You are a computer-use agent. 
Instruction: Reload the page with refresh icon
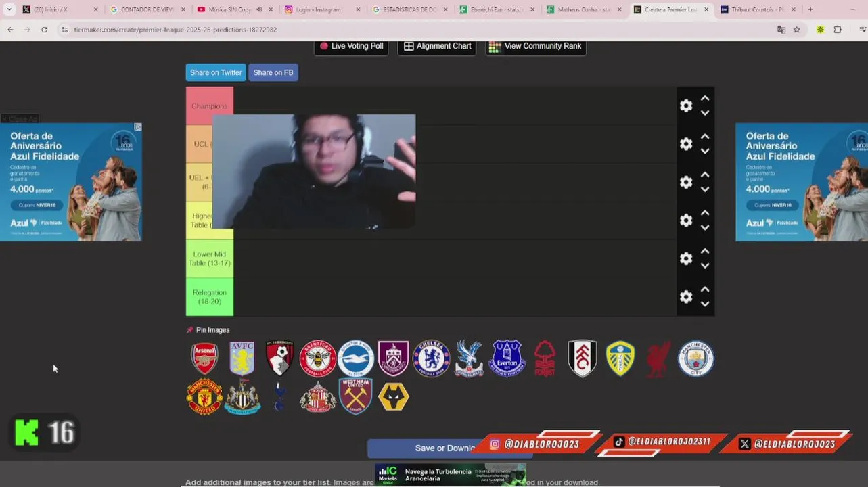(x=44, y=30)
